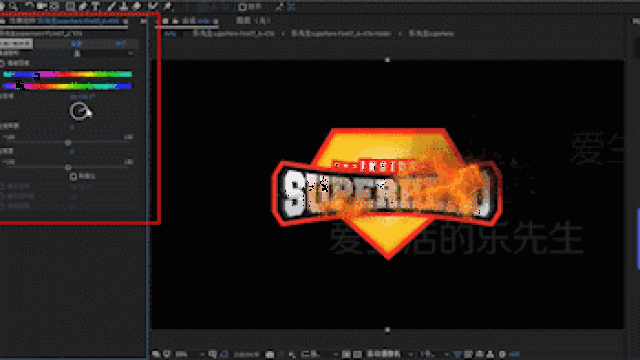This screenshot has width=640, height=360.
Task: Click the Master Lightness slider handle
Action: (x=68, y=167)
